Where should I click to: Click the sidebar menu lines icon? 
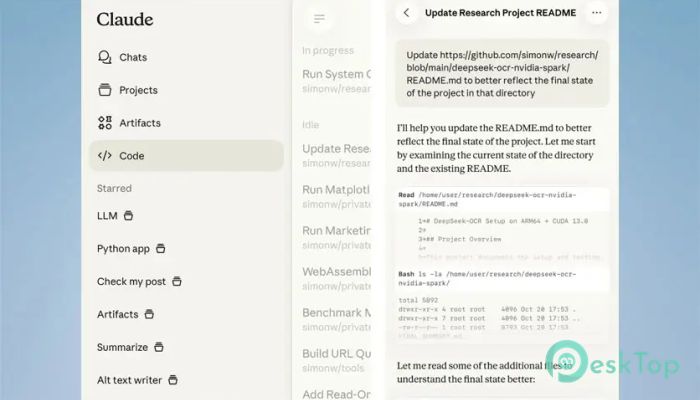pyautogui.click(x=319, y=19)
